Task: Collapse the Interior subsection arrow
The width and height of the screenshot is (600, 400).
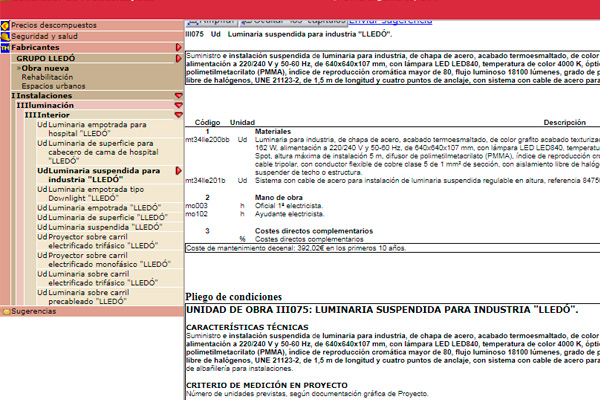Action: (x=178, y=115)
